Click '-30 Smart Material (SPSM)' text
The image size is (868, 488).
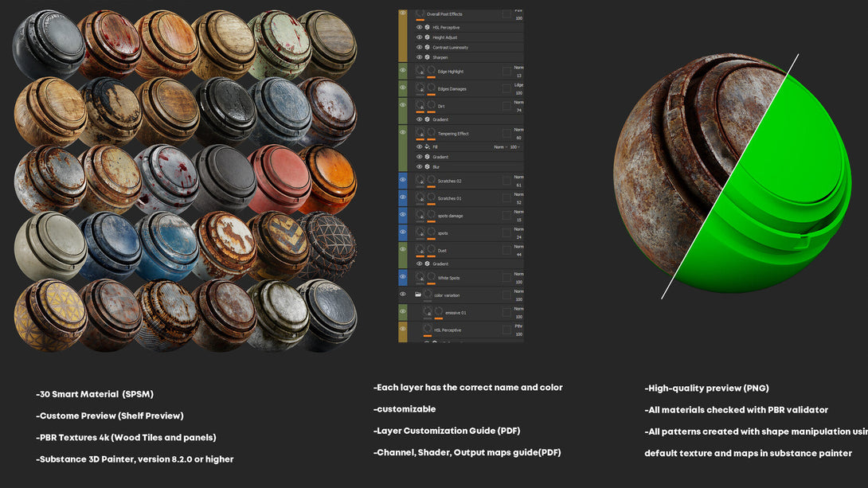click(95, 395)
